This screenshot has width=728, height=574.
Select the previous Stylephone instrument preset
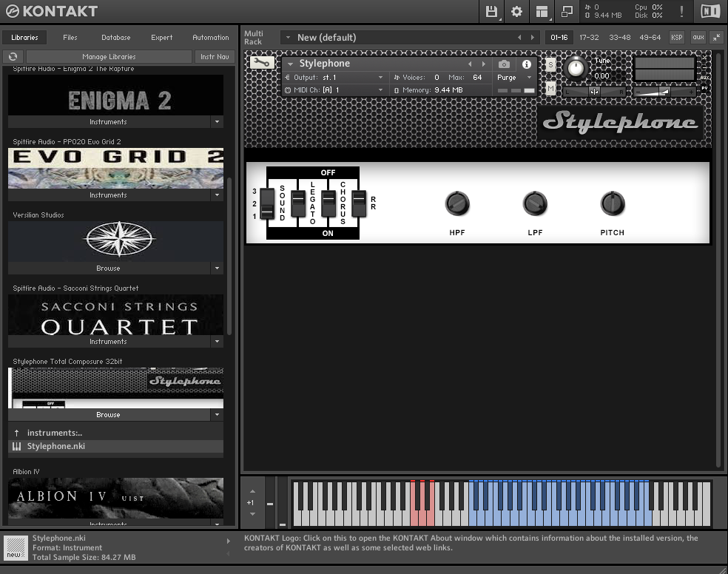click(x=470, y=64)
